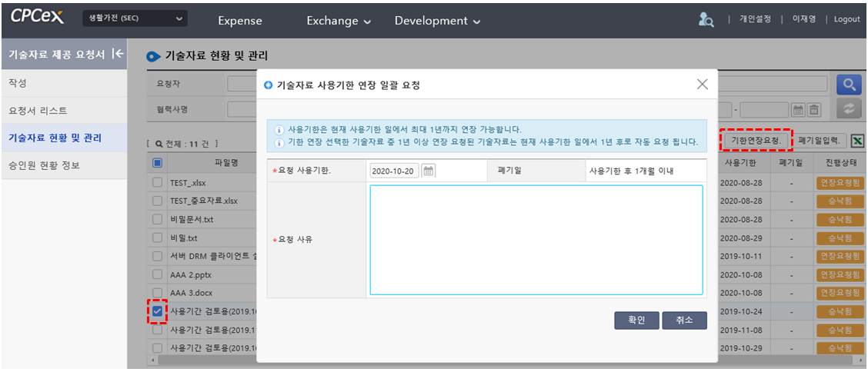Toggle select-all checkbox in table header
Image resolution: width=868 pixels, height=372 pixels.
(x=157, y=163)
